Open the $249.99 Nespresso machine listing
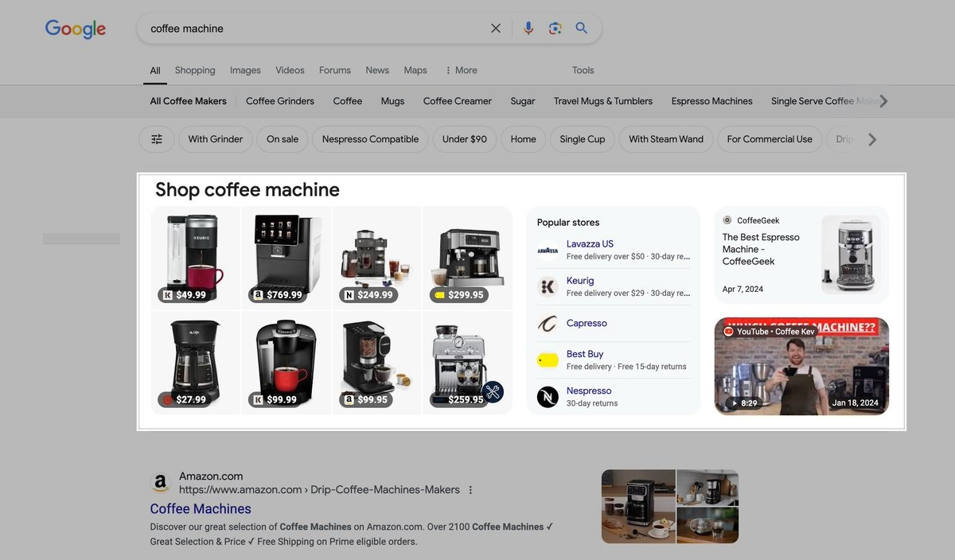 (x=377, y=258)
